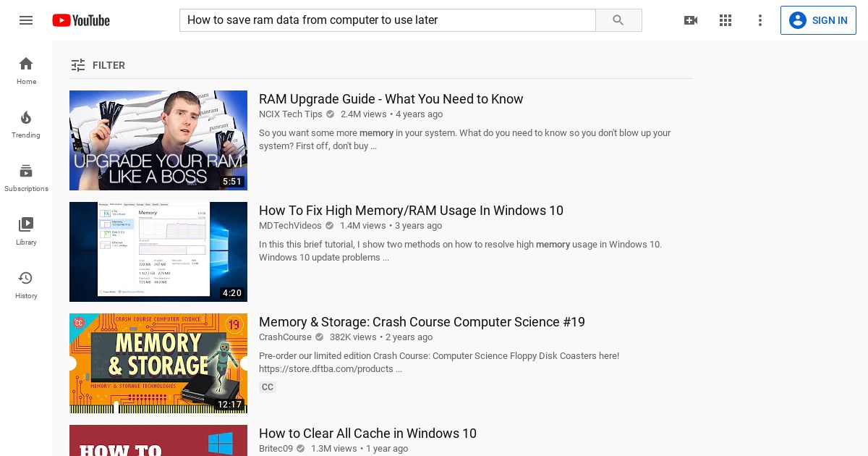Screen dimensions: 868x456
Task: Click the '382K views' text
Action: click(353, 337)
